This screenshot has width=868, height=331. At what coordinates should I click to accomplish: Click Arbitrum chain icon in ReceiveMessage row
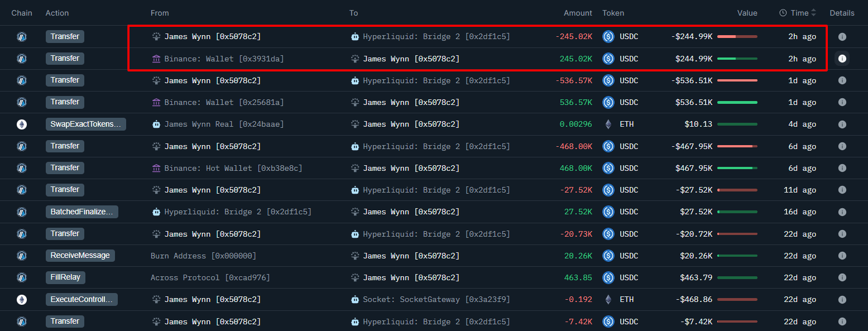[22, 256]
